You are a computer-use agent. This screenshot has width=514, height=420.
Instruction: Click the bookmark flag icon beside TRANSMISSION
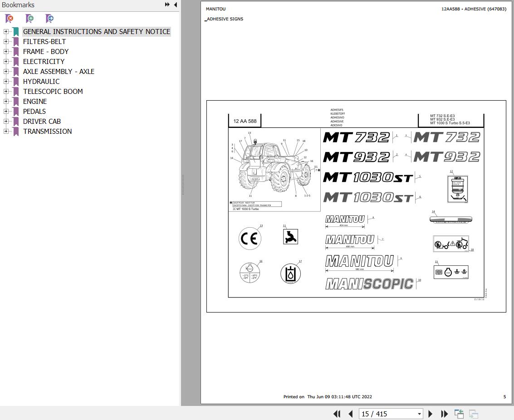(16, 132)
